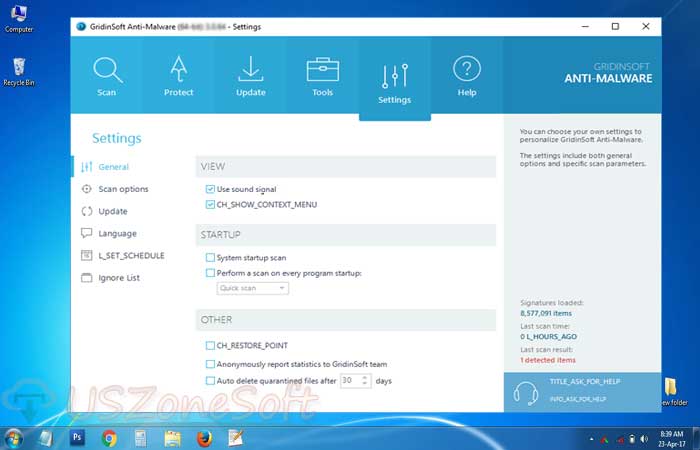Check CH_RESTORE_POINT option
Image resolution: width=700 pixels, height=450 pixels.
click(x=210, y=346)
